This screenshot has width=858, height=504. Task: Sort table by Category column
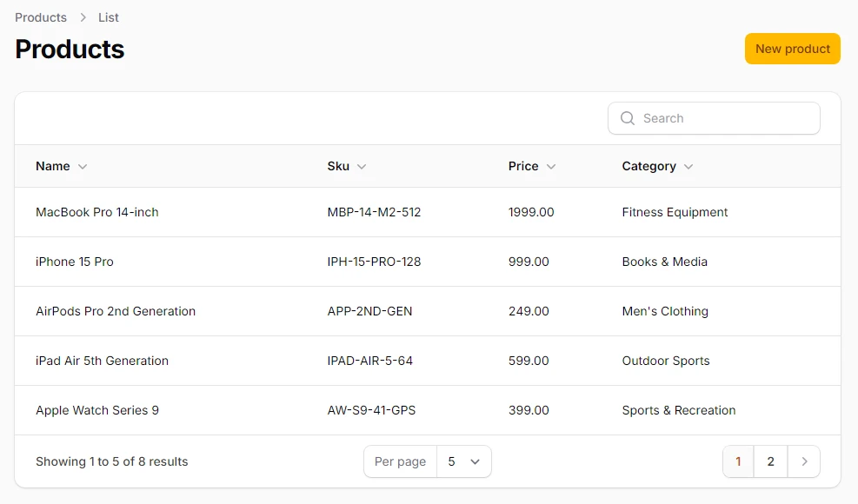pyautogui.click(x=657, y=166)
